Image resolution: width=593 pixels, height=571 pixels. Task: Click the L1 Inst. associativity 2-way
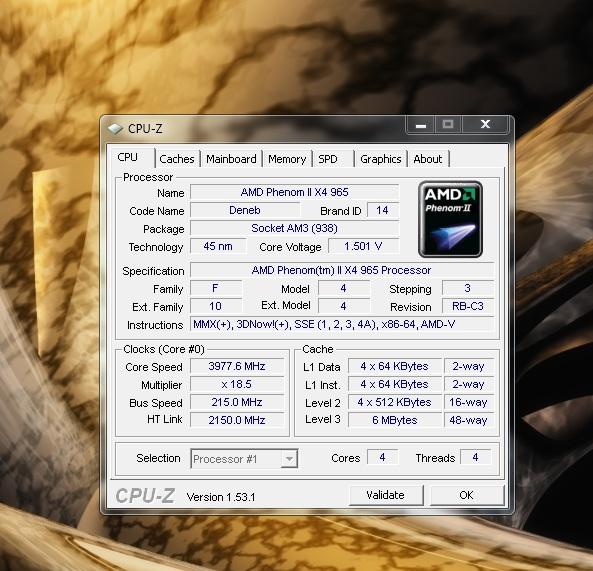pos(468,384)
